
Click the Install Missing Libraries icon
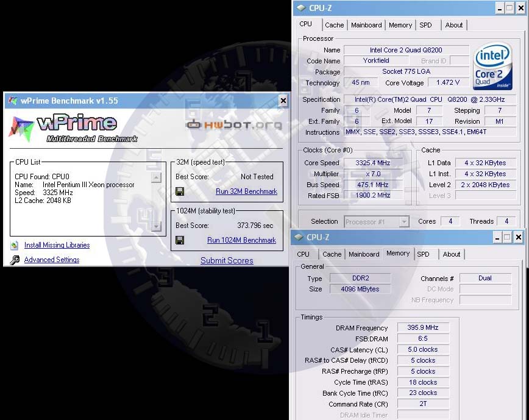pyautogui.click(x=14, y=245)
